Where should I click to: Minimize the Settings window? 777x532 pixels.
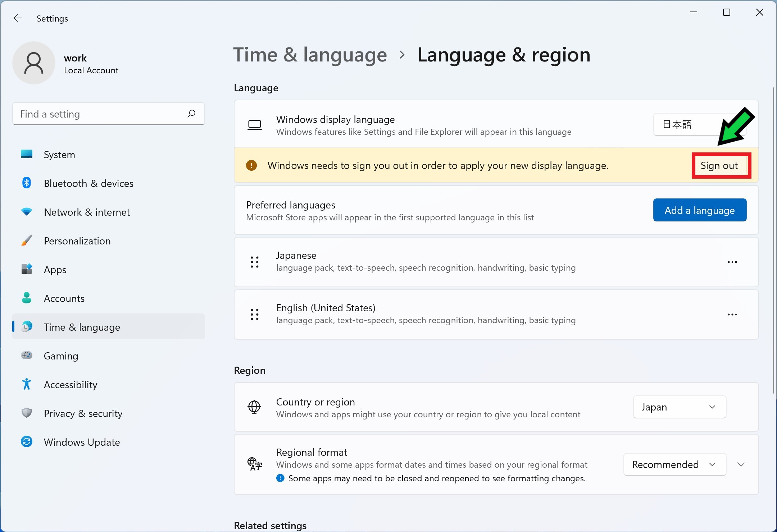[x=694, y=13]
